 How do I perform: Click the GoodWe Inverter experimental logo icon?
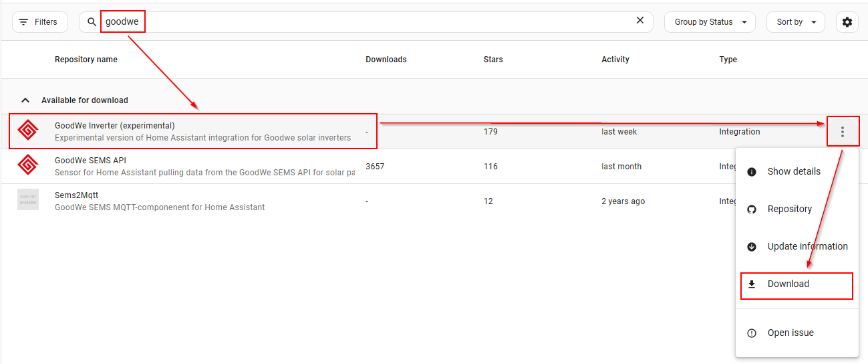[28, 131]
